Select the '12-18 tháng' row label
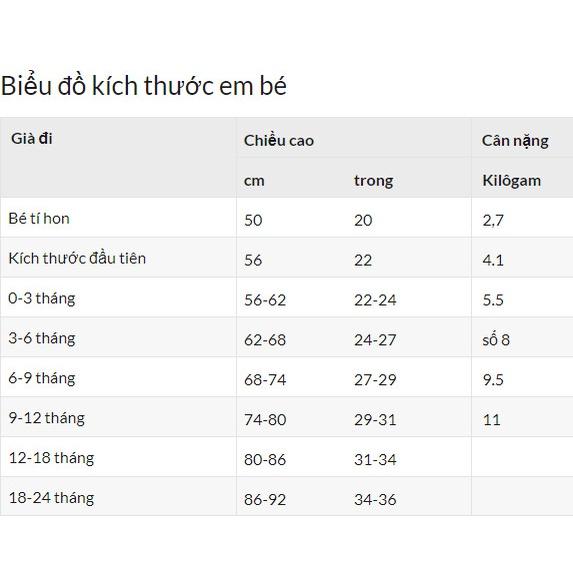Image resolution: width=573 pixels, height=573 pixels. pyautogui.click(x=51, y=458)
